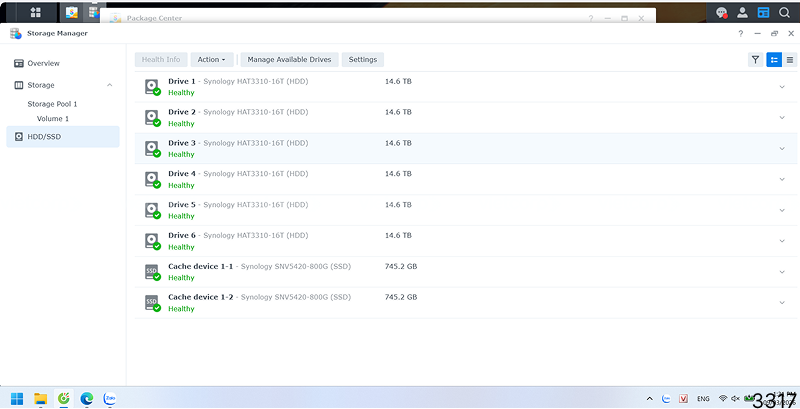Click the 745.2 GB size of Cache device 1-1
The width and height of the screenshot is (800, 409).
click(401, 266)
